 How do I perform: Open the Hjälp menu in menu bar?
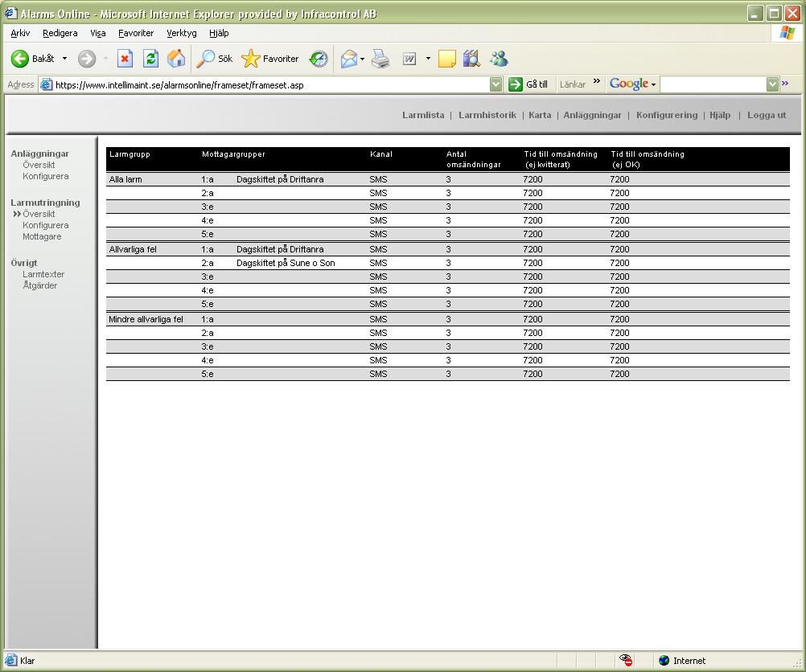pyautogui.click(x=219, y=33)
